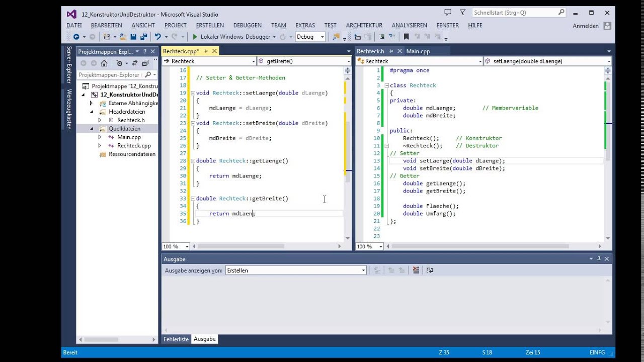Click left editor horizontal scrollbar
The image size is (644, 362).
267,246
